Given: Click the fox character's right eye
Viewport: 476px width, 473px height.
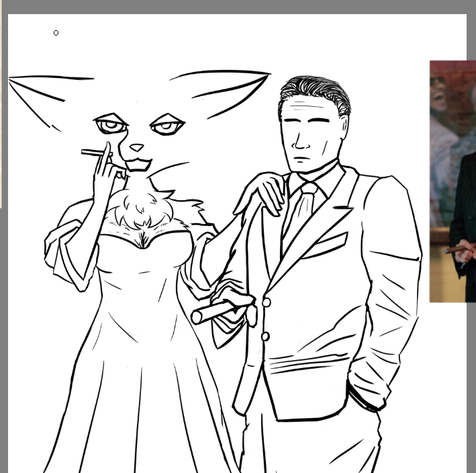Looking at the screenshot, I should pyautogui.click(x=166, y=126).
